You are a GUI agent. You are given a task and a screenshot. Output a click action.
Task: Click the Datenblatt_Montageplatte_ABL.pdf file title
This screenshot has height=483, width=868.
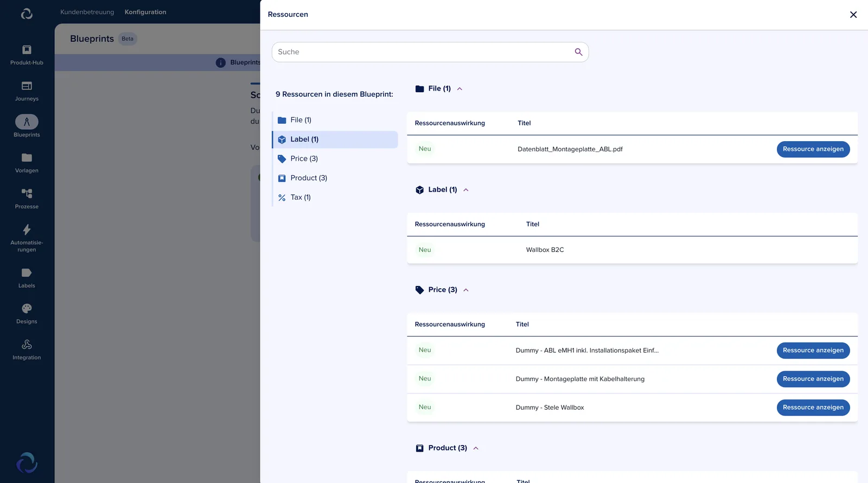tap(570, 149)
